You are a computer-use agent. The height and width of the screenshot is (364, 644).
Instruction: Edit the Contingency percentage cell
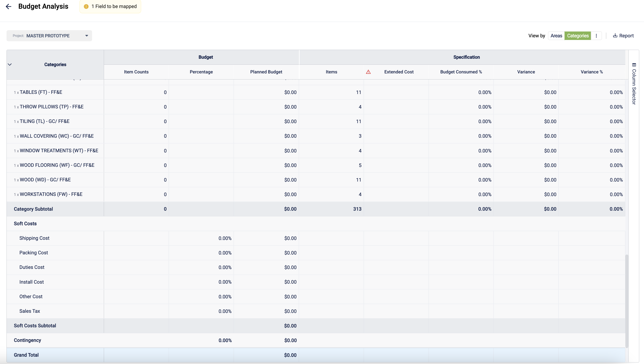click(201, 340)
